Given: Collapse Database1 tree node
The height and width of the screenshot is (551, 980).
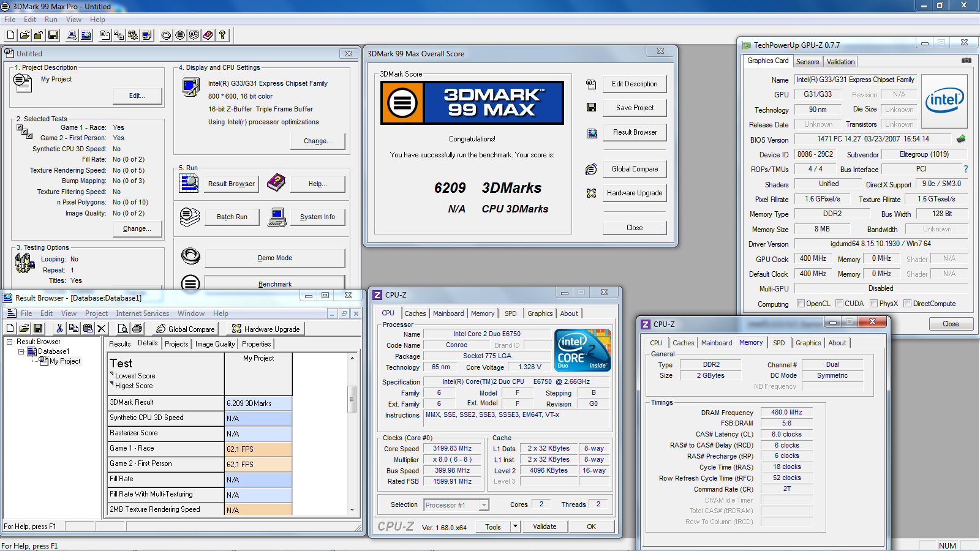Looking at the screenshot, I should [21, 351].
